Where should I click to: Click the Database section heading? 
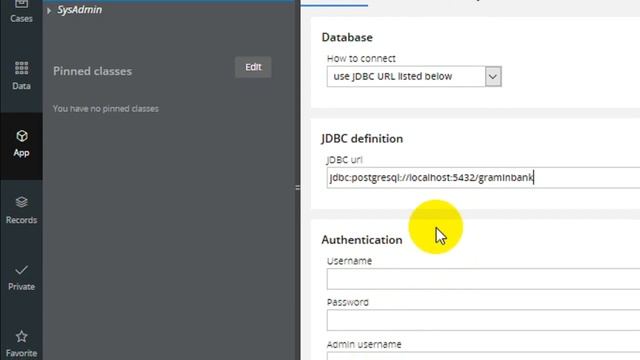(347, 37)
